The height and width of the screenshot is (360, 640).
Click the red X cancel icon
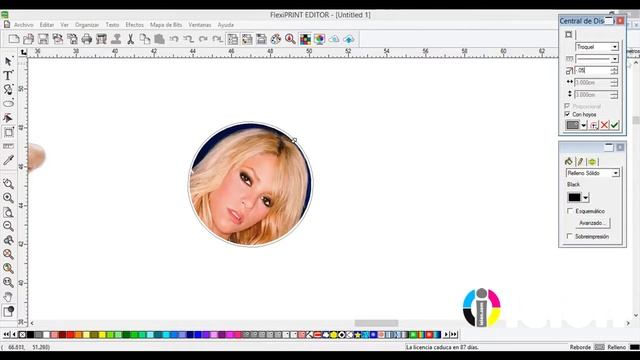tap(604, 125)
